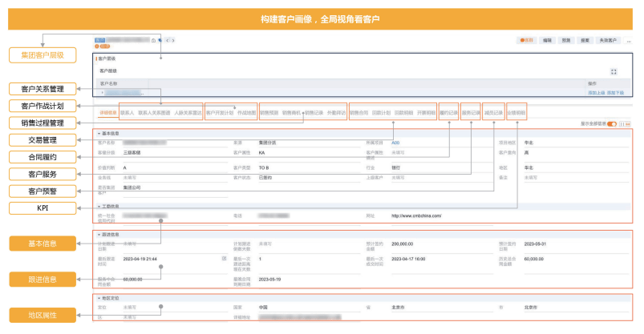Collapse the 地区定位 section
The width and height of the screenshot is (644, 334).
(99, 298)
